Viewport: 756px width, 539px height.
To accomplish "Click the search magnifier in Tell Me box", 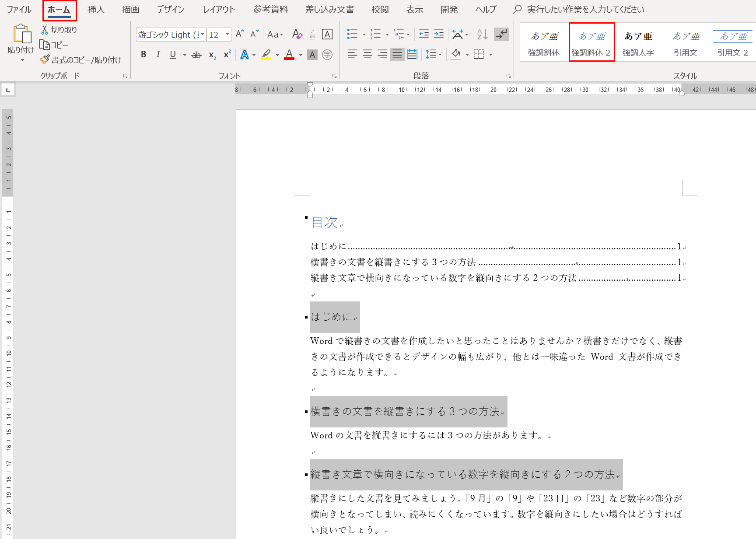I will tap(517, 9).
